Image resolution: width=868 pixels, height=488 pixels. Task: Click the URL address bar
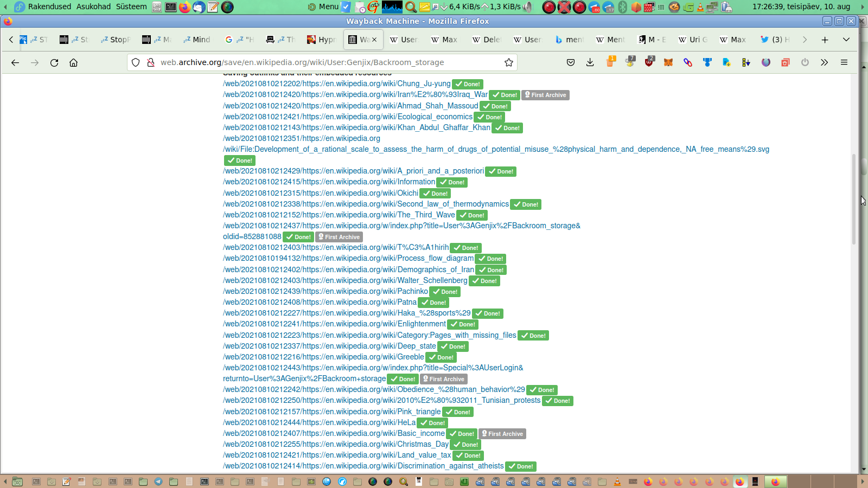325,62
